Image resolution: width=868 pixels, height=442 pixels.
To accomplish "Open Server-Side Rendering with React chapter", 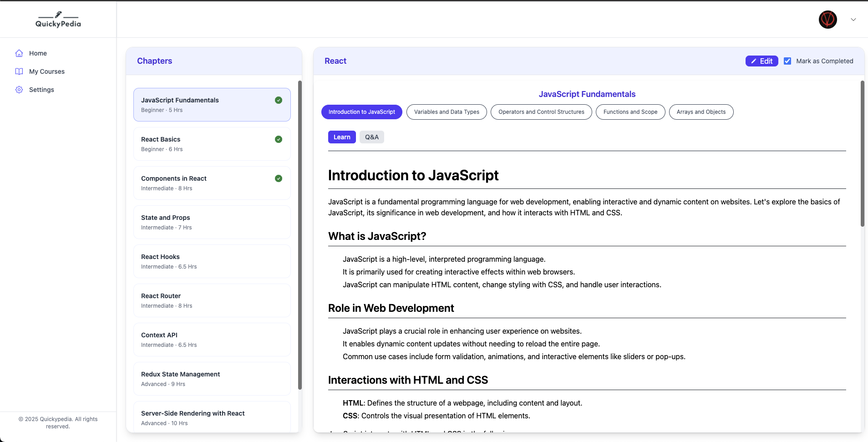I will tap(212, 417).
